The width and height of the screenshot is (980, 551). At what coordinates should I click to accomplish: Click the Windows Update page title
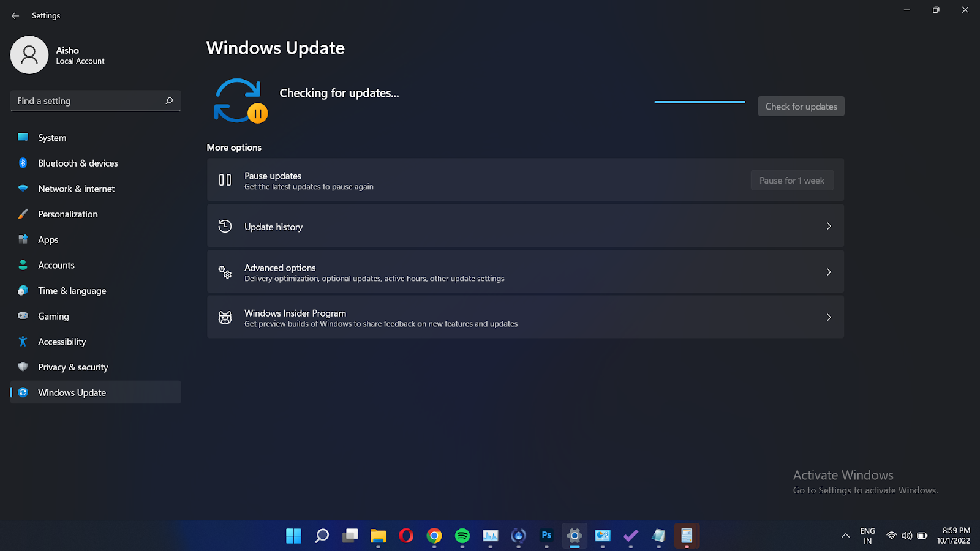276,48
